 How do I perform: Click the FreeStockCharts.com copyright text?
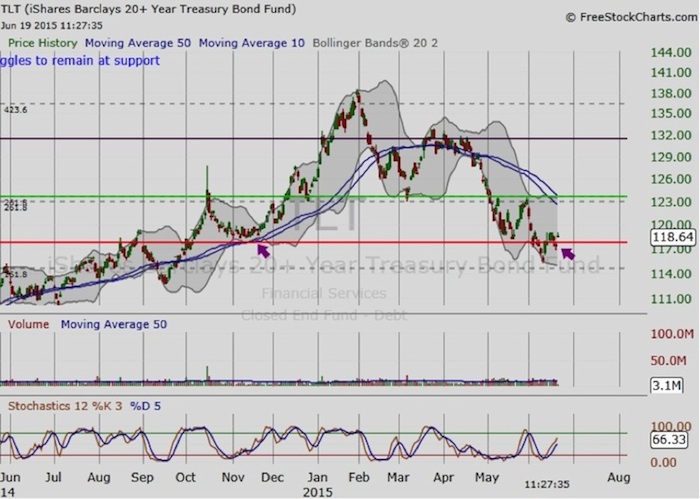[x=632, y=17]
